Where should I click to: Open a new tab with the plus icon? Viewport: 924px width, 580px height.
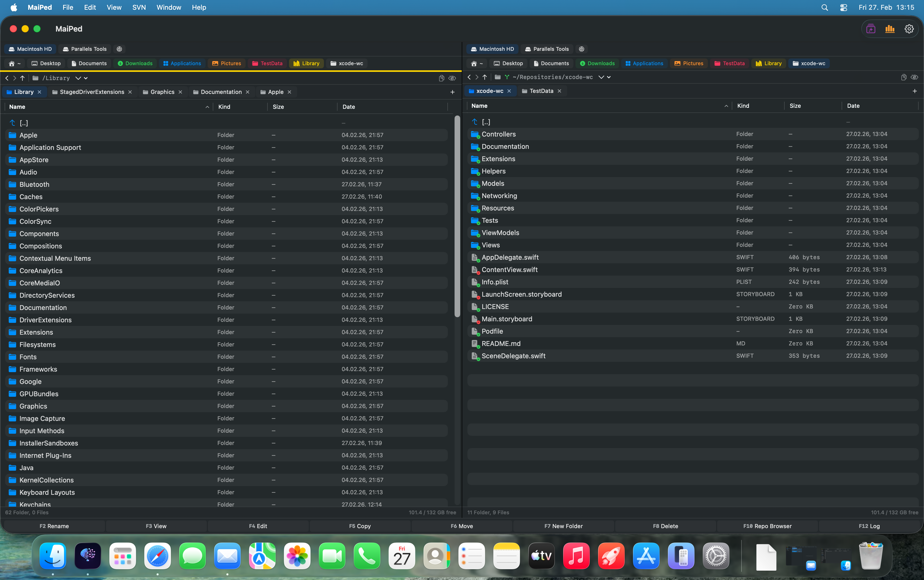pos(452,92)
